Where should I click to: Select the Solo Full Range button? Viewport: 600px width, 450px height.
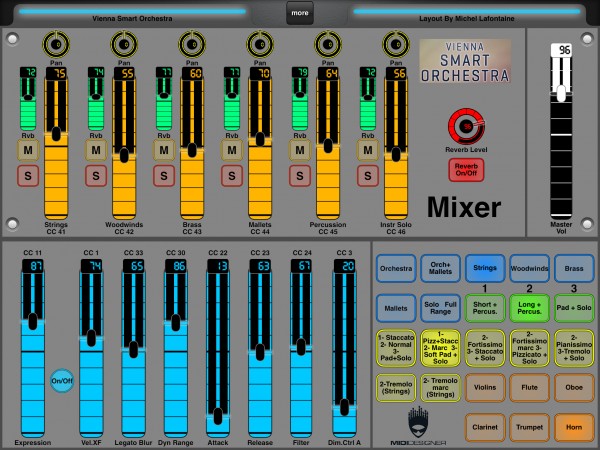click(440, 308)
